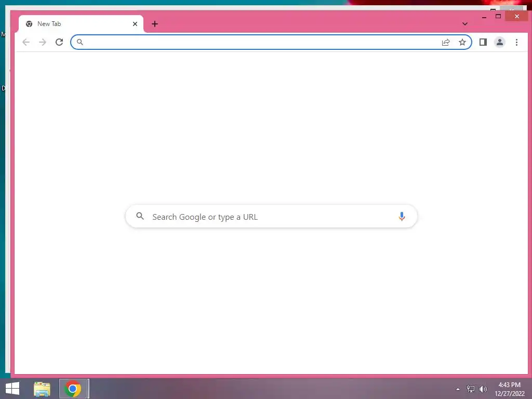Click the magnifier in Google search box
Viewport: 532px width, 399px height.
click(x=140, y=216)
